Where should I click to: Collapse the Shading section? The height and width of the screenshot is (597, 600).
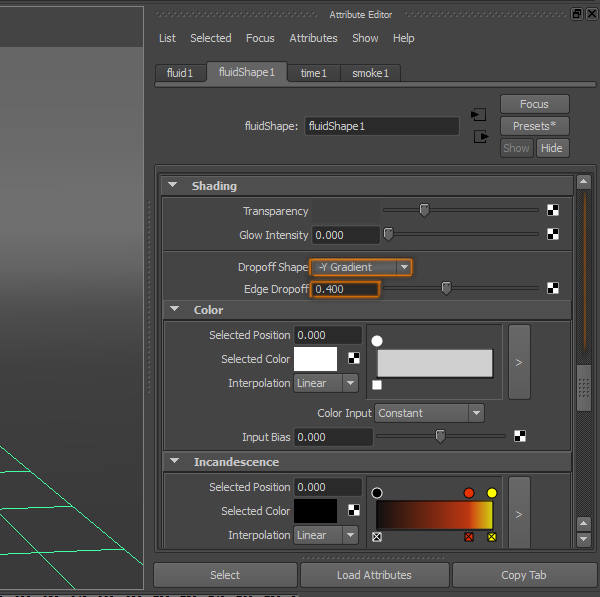pos(173,186)
